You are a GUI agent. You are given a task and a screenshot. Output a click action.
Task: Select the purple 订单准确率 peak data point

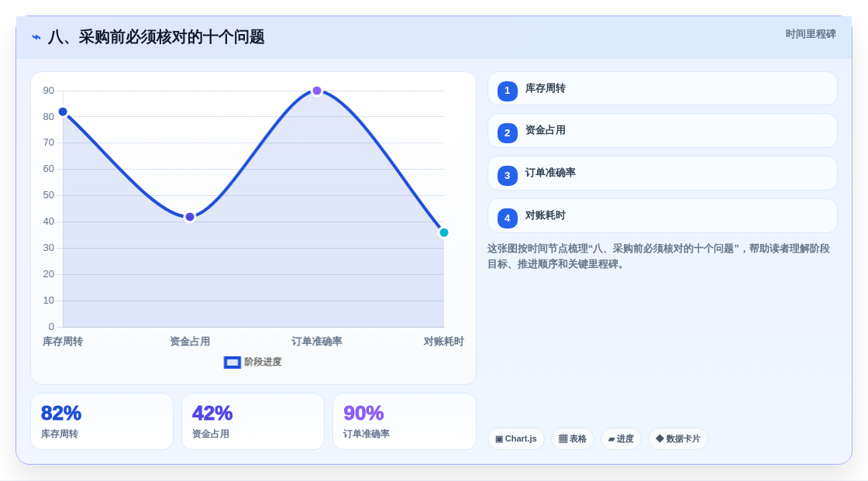click(x=317, y=91)
